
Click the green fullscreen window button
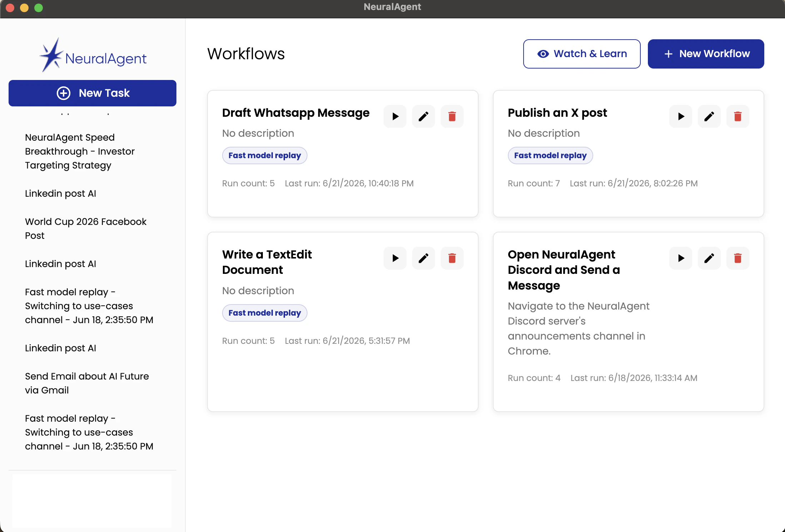coord(39,8)
